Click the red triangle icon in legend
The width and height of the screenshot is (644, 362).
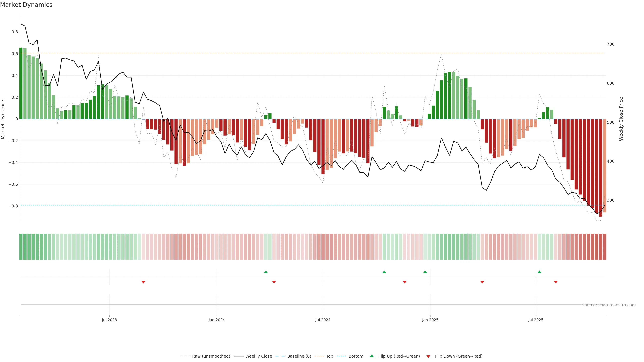point(428,356)
